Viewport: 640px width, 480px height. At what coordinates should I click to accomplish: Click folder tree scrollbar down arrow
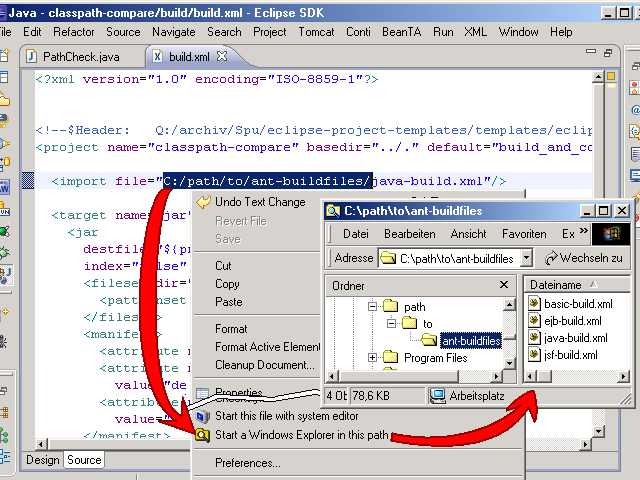pos(509,363)
